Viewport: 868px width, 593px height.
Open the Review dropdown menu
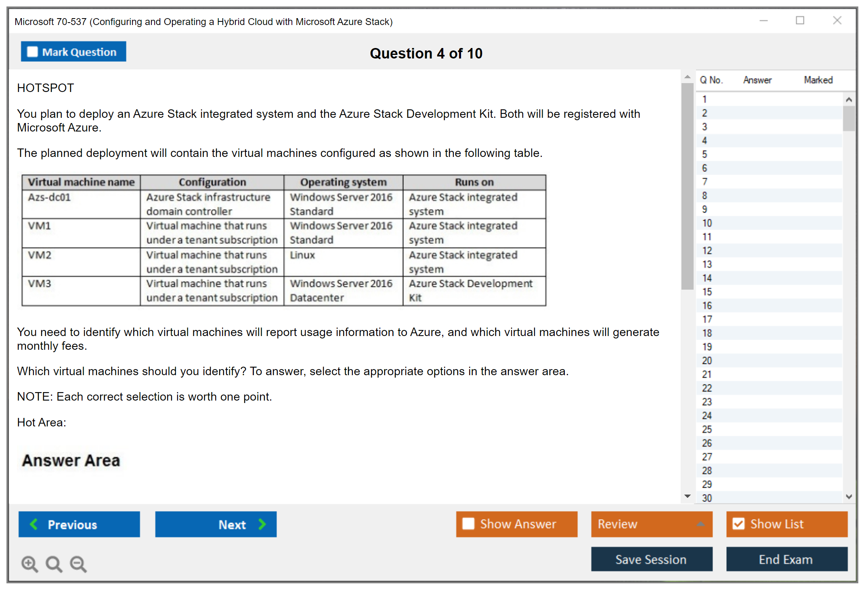coord(700,524)
